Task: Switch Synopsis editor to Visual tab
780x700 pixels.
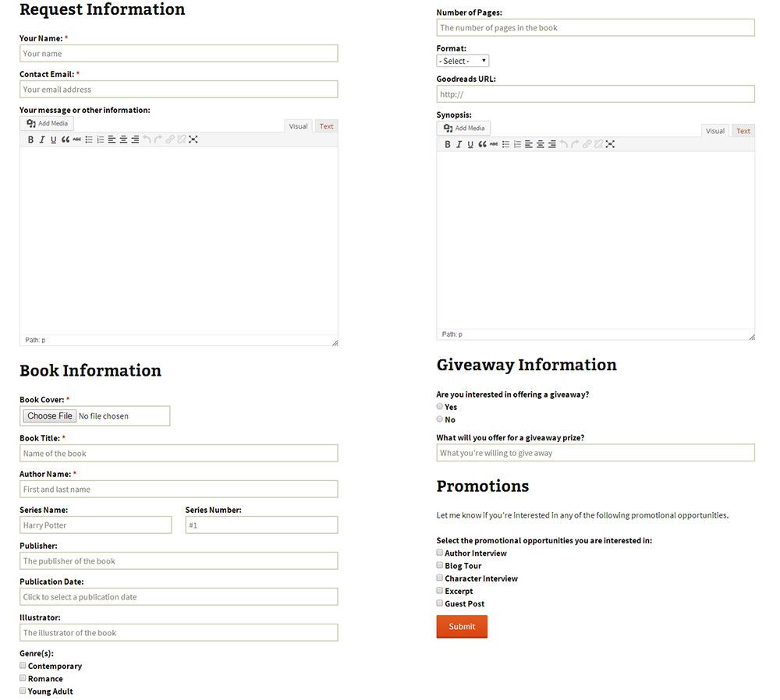Action: (715, 131)
